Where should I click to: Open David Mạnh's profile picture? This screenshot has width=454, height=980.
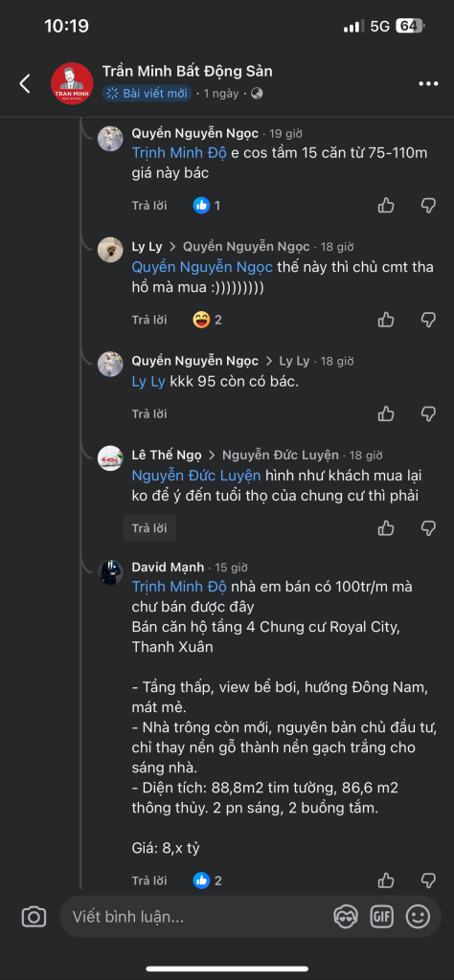point(110,572)
